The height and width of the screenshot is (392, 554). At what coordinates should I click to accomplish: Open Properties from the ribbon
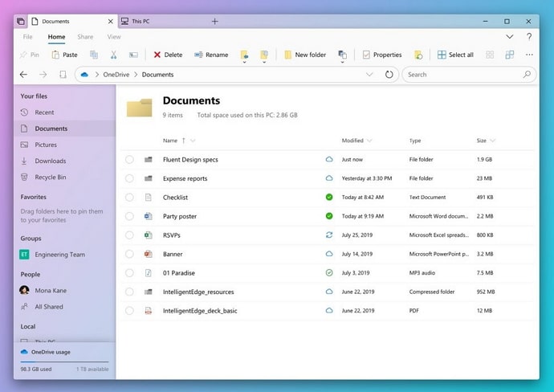click(382, 55)
